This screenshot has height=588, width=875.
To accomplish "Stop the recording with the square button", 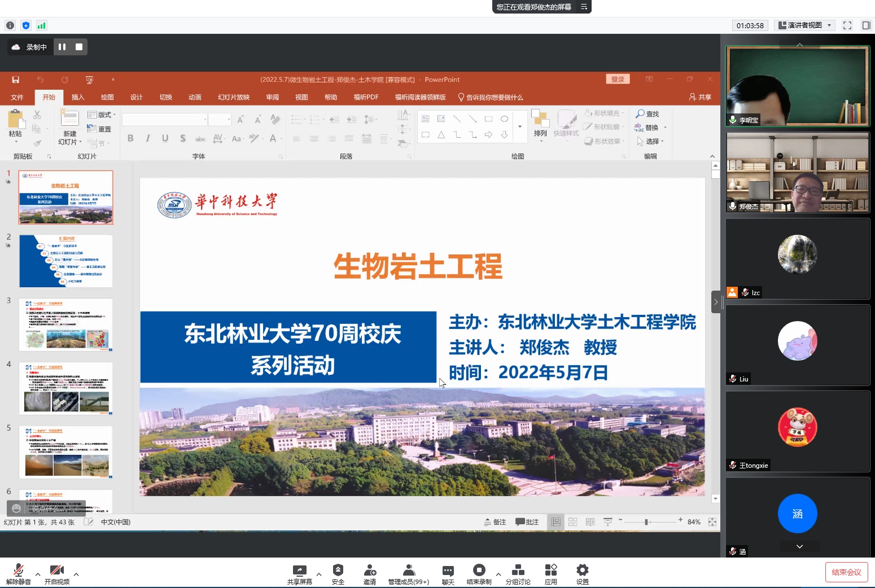I will pos(79,47).
